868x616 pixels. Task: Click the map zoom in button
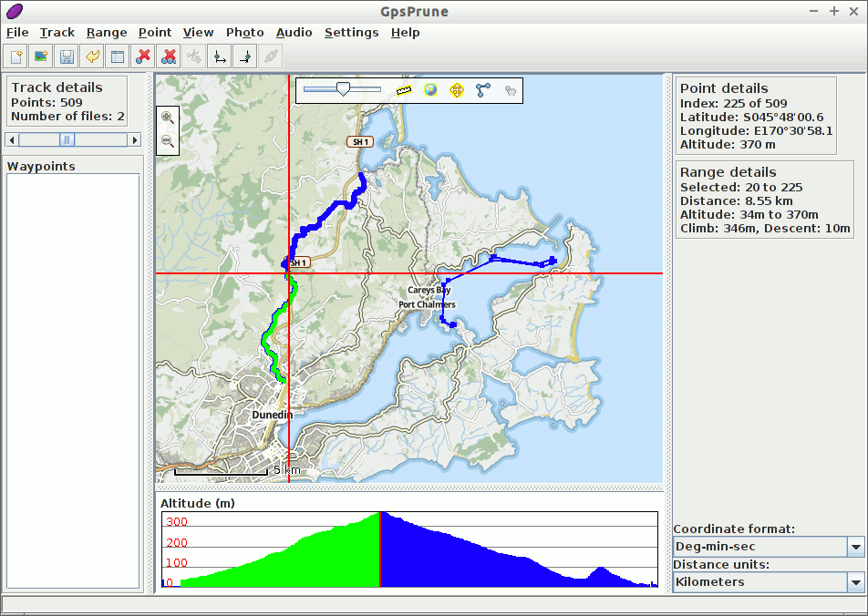tap(167, 117)
